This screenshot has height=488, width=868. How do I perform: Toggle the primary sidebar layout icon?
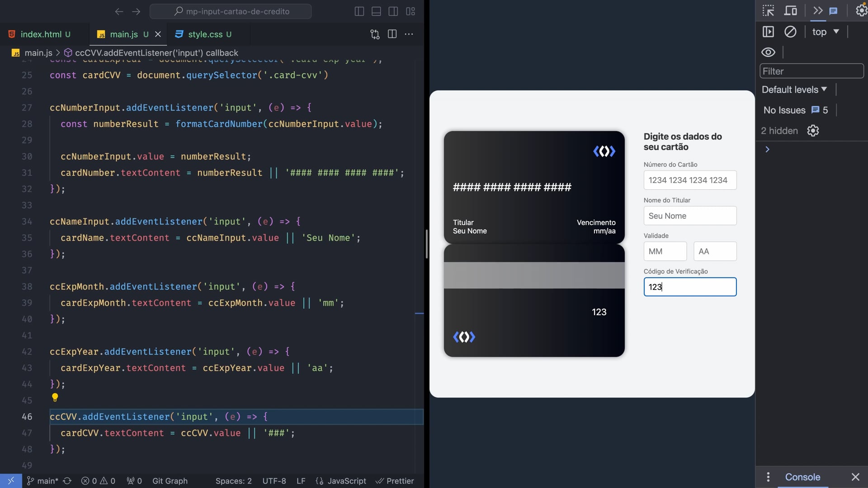[359, 11]
